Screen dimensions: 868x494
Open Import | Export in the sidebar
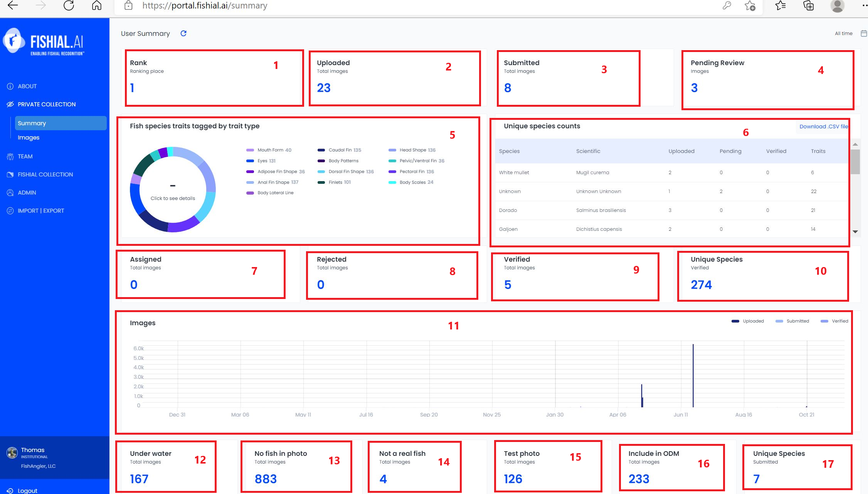(x=40, y=210)
